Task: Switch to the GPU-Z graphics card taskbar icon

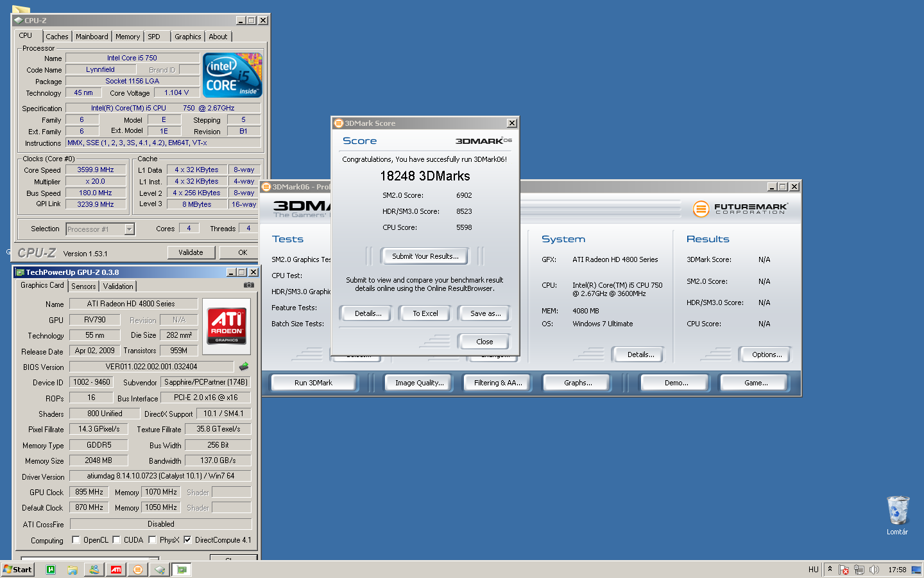Action: [182, 570]
